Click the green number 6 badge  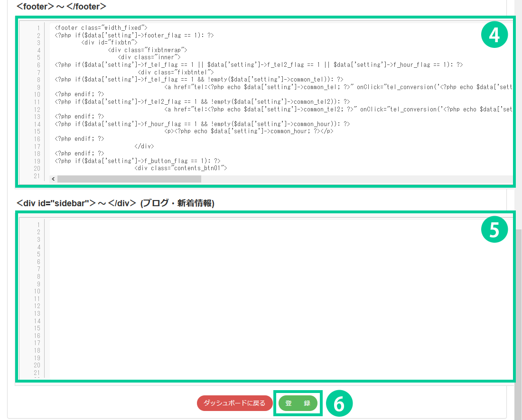coord(339,403)
